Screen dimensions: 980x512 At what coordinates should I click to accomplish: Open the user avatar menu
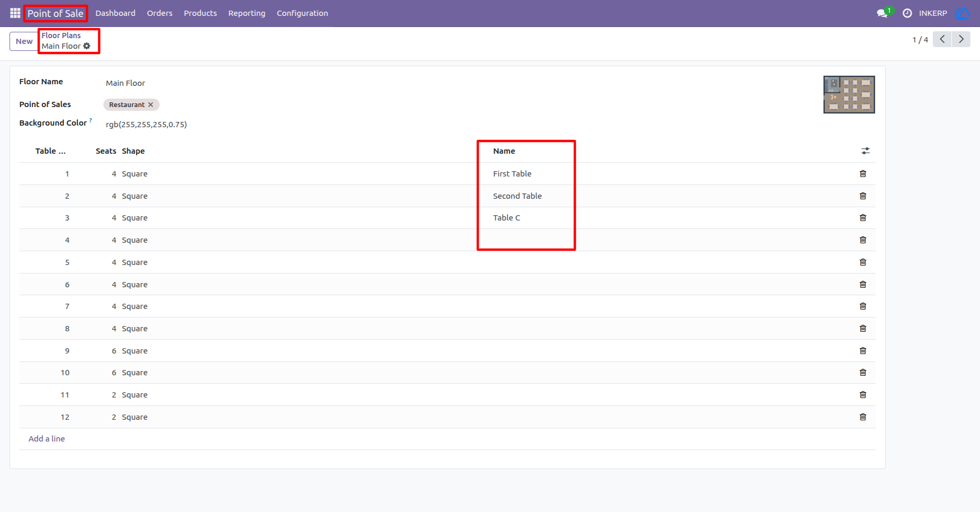pyautogui.click(x=961, y=13)
